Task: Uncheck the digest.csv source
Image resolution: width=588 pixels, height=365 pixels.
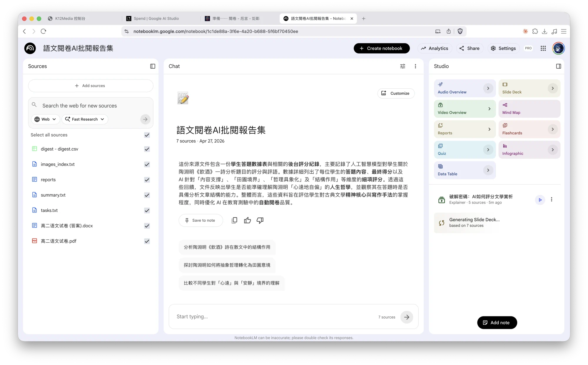Action: [147, 149]
